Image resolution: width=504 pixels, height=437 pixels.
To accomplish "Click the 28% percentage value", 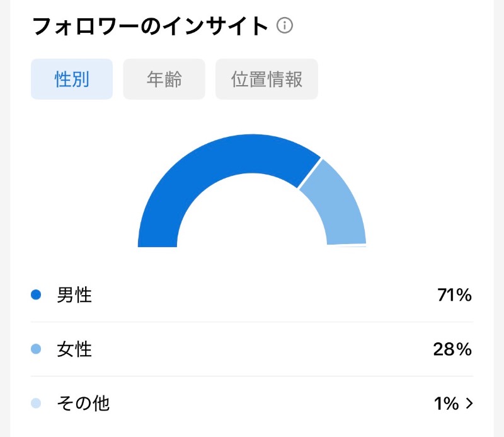I will pos(452,349).
